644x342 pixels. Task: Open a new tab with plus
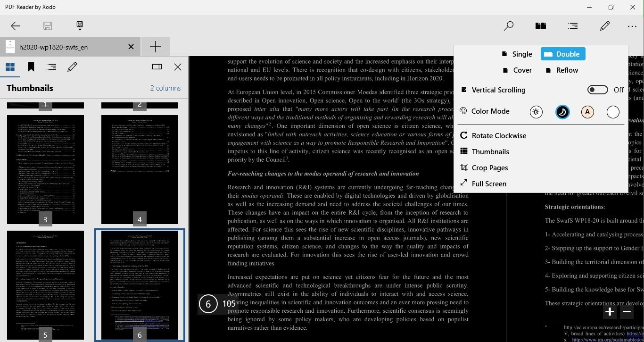click(155, 47)
